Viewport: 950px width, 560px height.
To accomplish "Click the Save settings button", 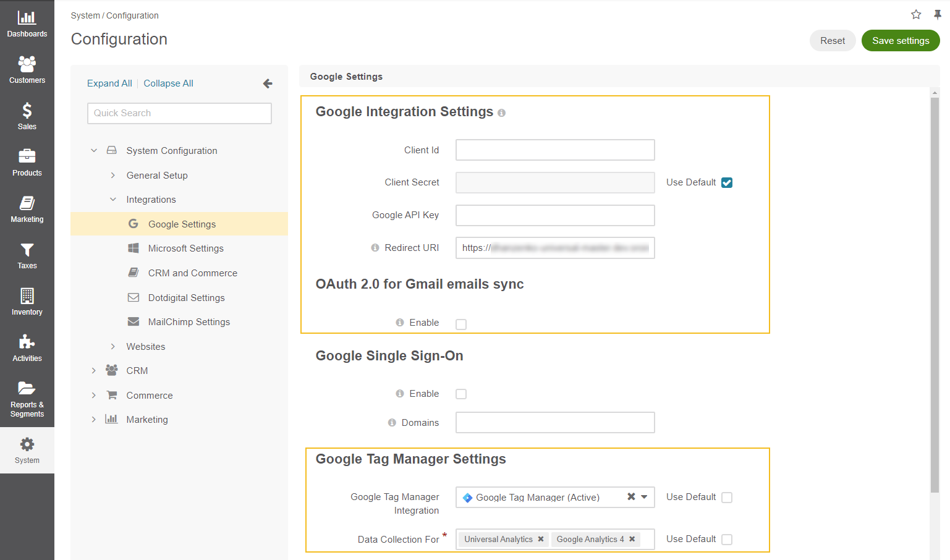I will (901, 41).
